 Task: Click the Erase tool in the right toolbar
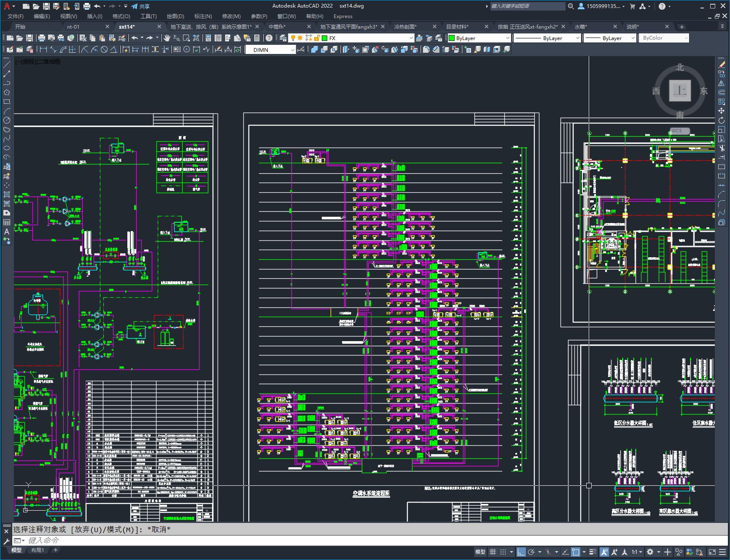[x=722, y=65]
